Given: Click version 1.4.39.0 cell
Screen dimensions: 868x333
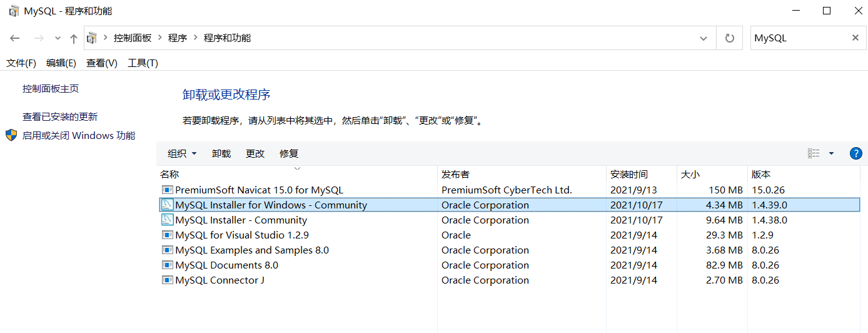Looking at the screenshot, I should [769, 205].
